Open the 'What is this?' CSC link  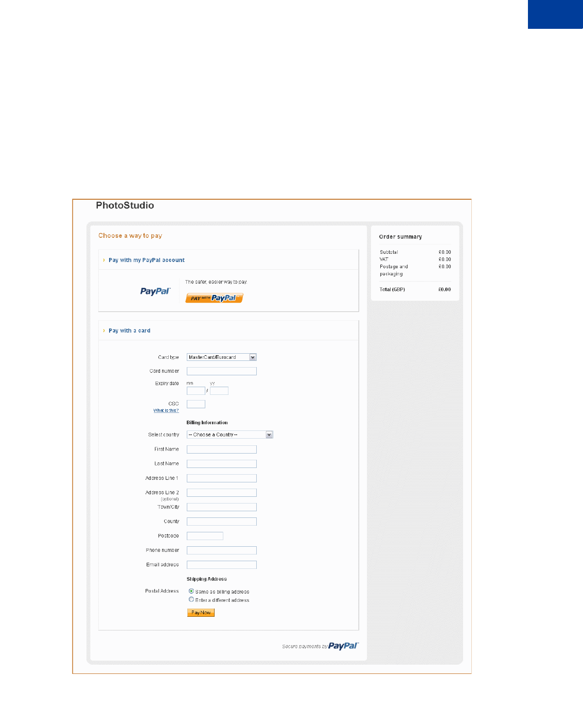click(166, 411)
